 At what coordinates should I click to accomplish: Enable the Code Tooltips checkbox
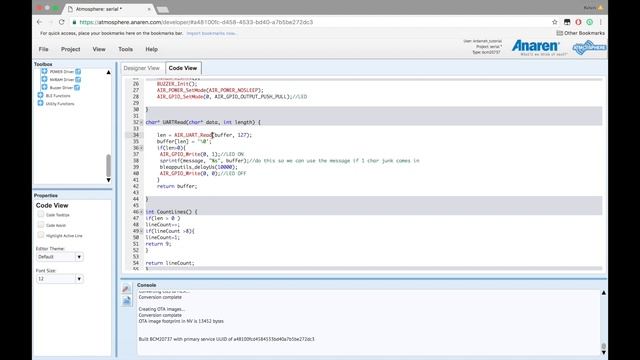click(x=40, y=214)
